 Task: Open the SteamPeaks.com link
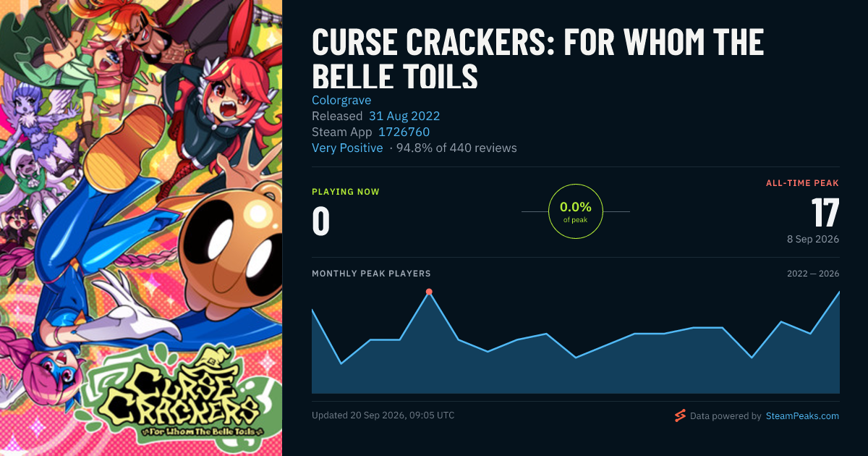coord(802,416)
